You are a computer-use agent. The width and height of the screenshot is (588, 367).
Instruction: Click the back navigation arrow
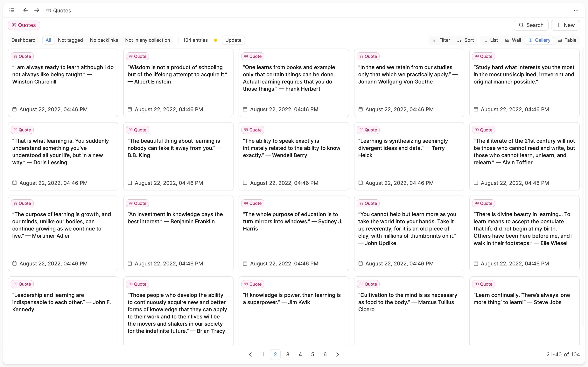tap(25, 10)
